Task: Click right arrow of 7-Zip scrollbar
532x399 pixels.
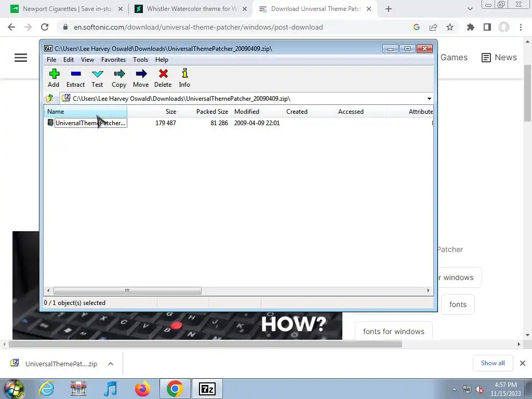Action: point(428,291)
